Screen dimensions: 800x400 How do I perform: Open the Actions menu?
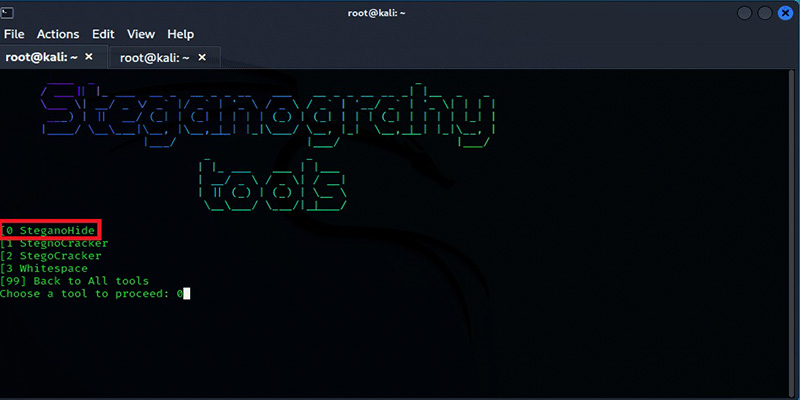coord(58,34)
